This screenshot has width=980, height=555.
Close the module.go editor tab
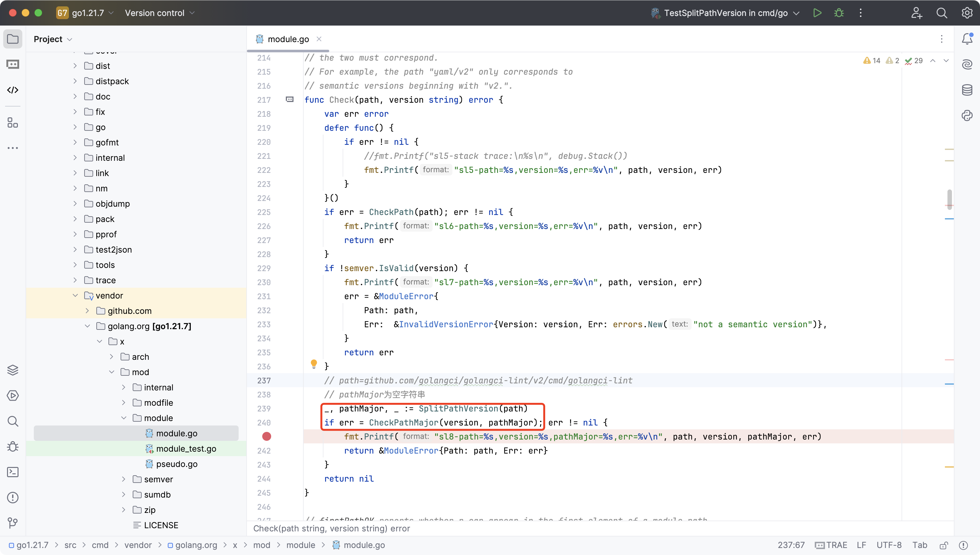319,39
